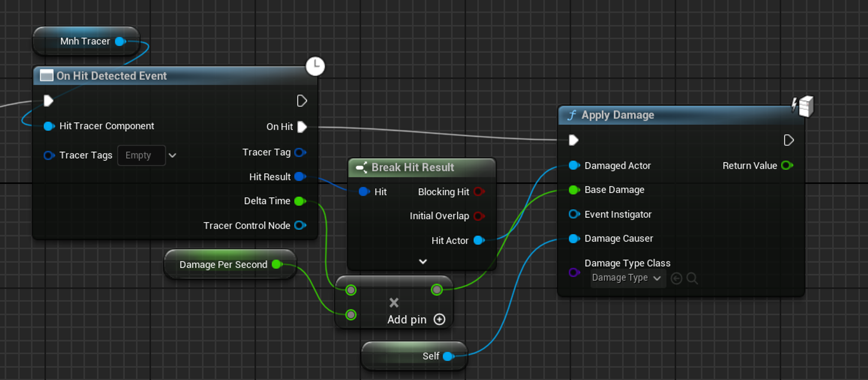This screenshot has height=380, width=868.
Task: Open the Tracer Tags dropdown arrow
Action: 172,155
